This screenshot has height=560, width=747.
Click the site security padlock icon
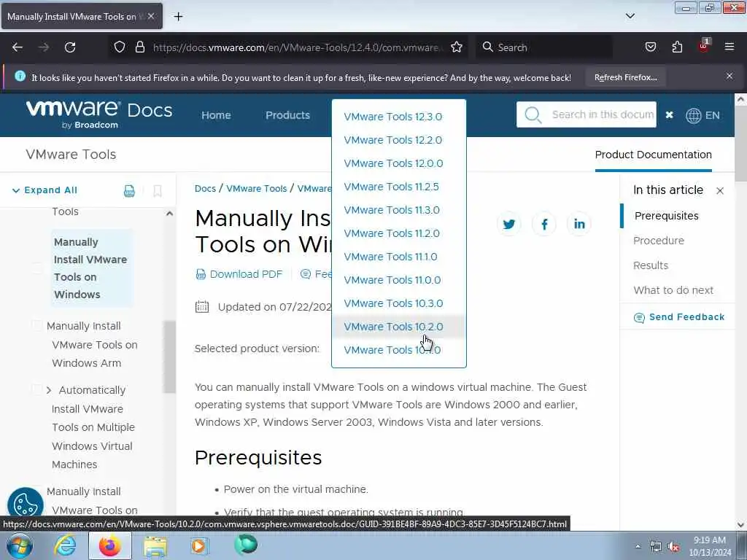pyautogui.click(x=139, y=47)
